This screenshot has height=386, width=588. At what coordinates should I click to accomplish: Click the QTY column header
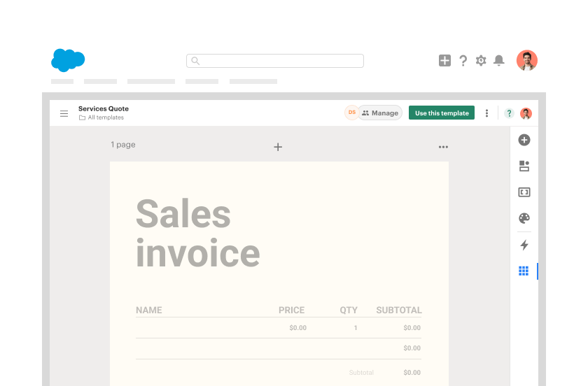[349, 310]
